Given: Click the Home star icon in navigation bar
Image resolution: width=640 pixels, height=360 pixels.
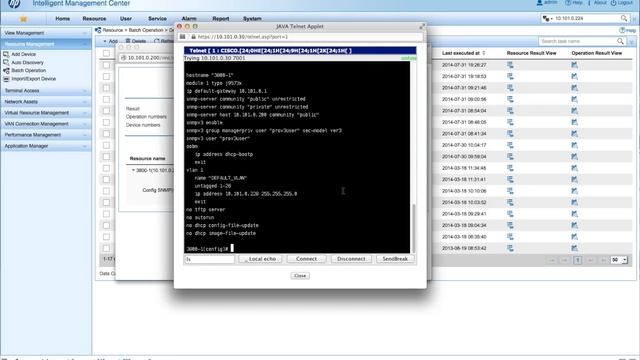Looking at the screenshot, I should [x=23, y=19].
